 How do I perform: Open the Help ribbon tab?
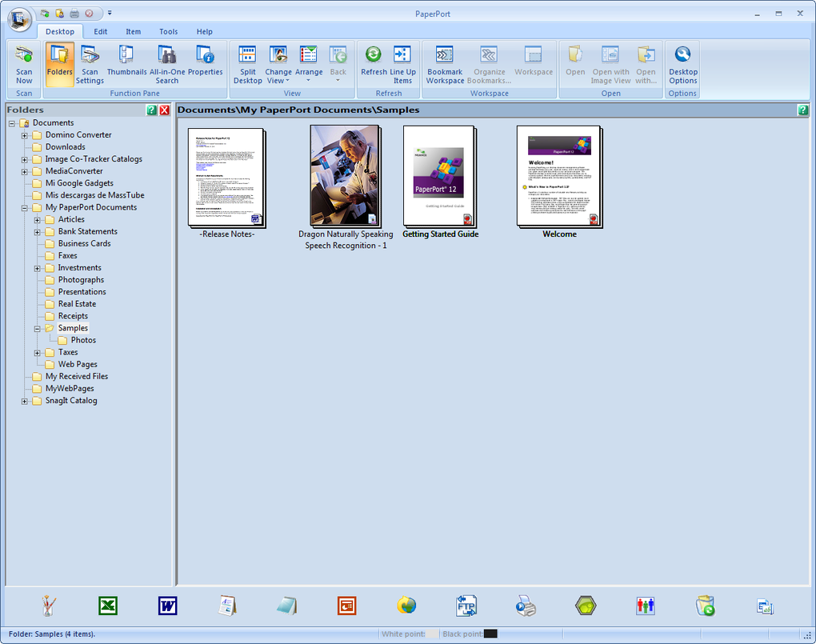pyautogui.click(x=205, y=31)
